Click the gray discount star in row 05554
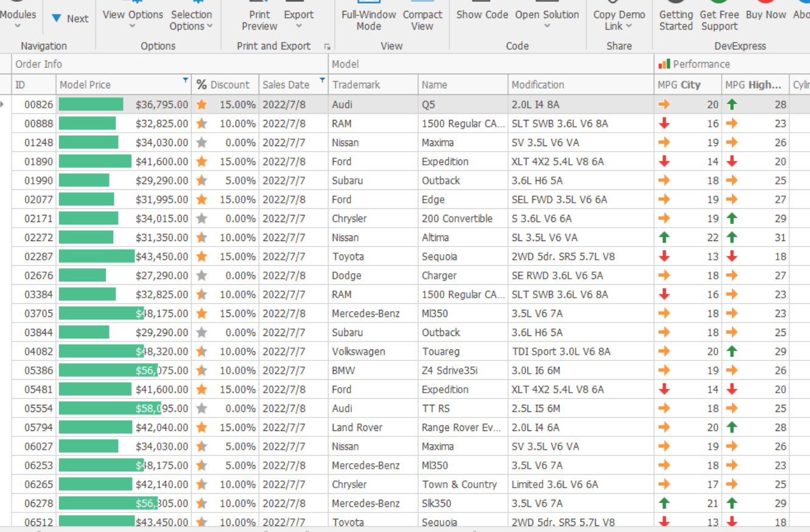Image resolution: width=810 pixels, height=532 pixels. click(x=202, y=408)
